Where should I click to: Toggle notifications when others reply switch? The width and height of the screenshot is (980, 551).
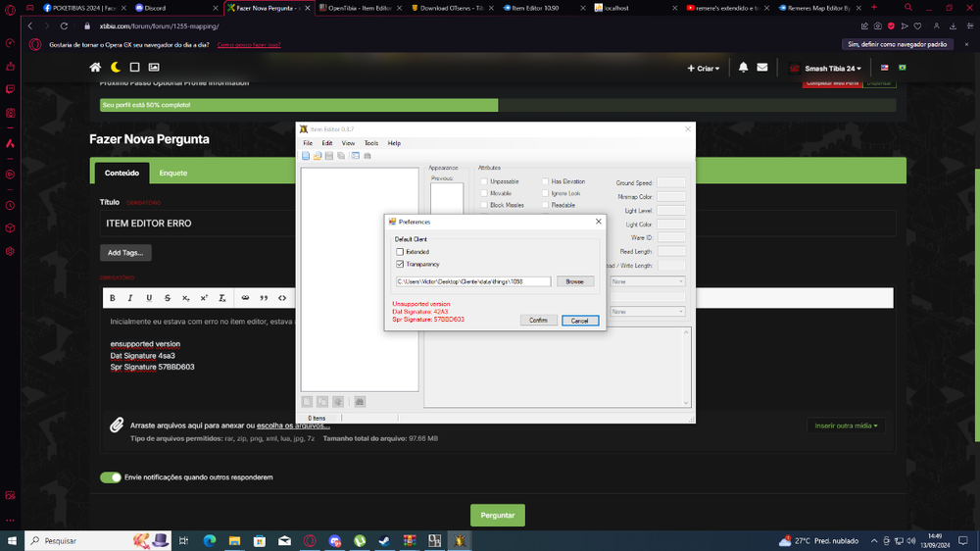tap(111, 477)
